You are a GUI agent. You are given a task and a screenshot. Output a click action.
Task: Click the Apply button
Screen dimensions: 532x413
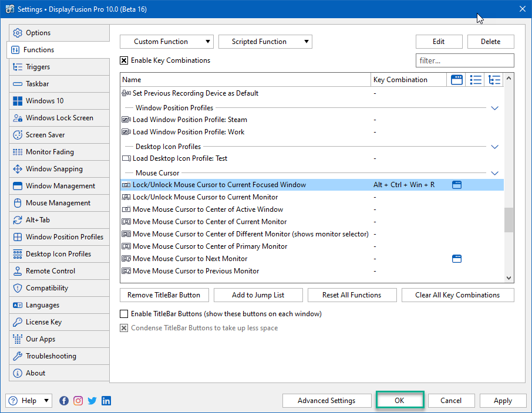tap(503, 401)
